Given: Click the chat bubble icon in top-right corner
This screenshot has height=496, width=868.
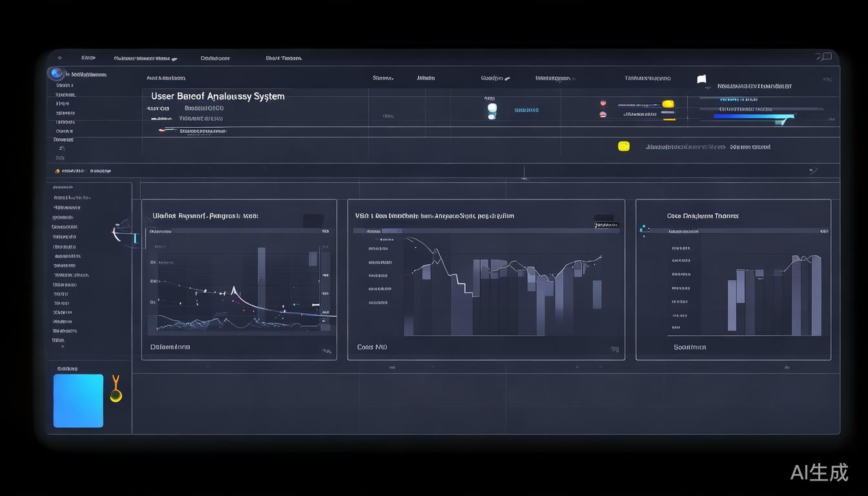Looking at the screenshot, I should coord(823,57).
